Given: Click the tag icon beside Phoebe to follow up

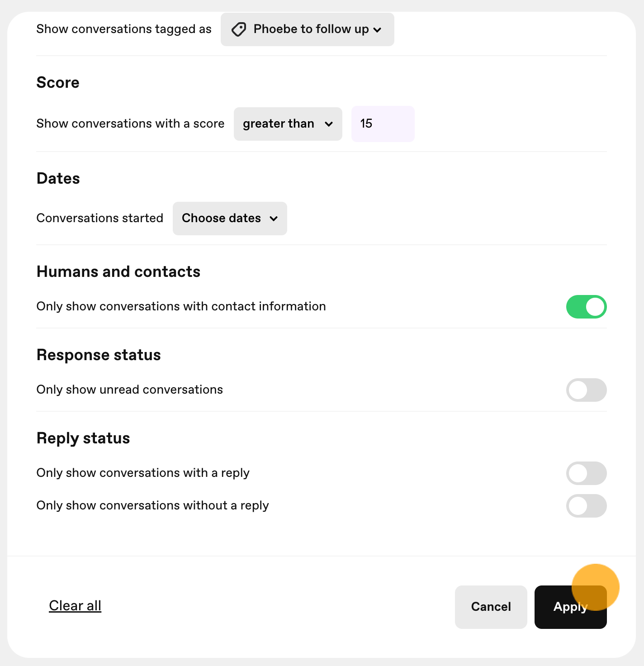Looking at the screenshot, I should click(x=239, y=29).
